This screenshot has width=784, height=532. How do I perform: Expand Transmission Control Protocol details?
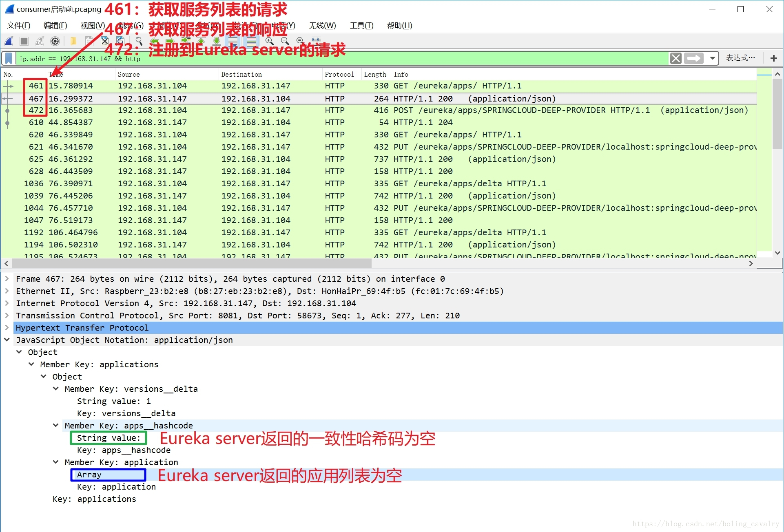click(x=7, y=316)
